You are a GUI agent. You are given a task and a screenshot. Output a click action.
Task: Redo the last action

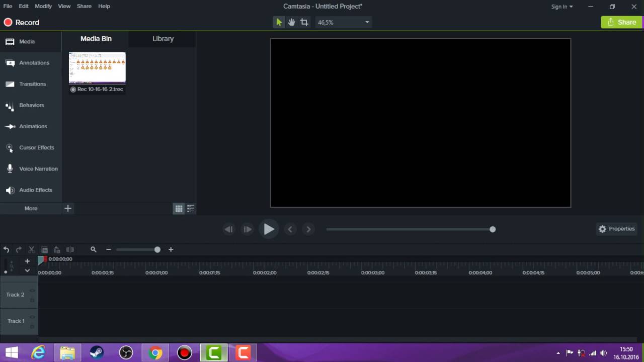tap(19, 249)
